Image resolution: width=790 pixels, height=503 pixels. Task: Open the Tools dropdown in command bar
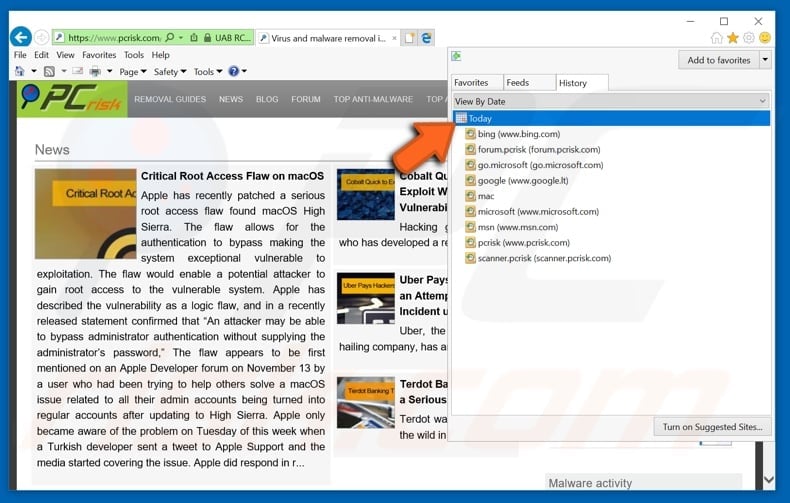click(208, 72)
